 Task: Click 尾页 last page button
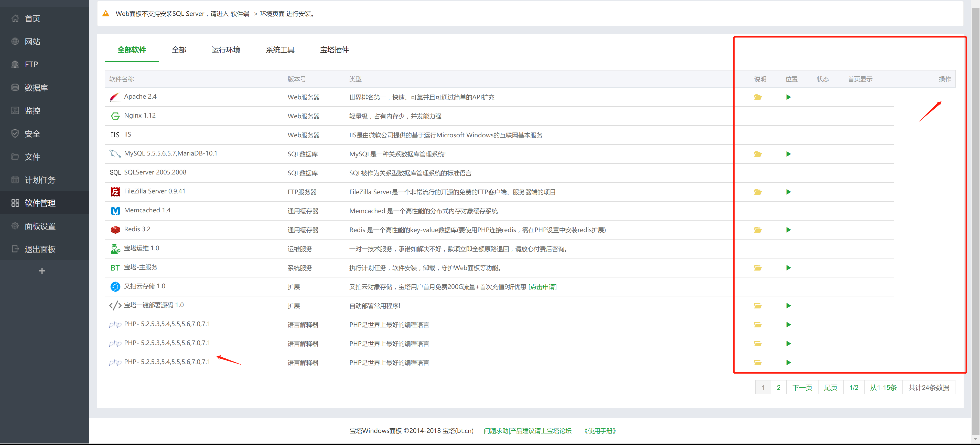[831, 387]
